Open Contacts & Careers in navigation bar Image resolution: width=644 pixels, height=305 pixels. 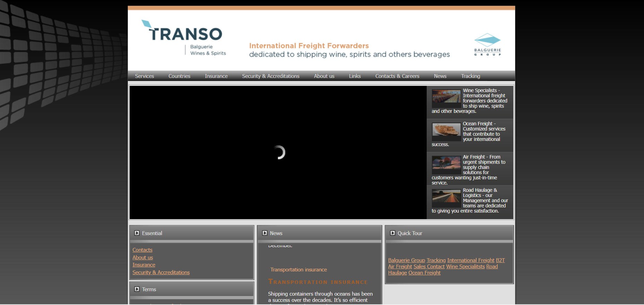point(397,76)
